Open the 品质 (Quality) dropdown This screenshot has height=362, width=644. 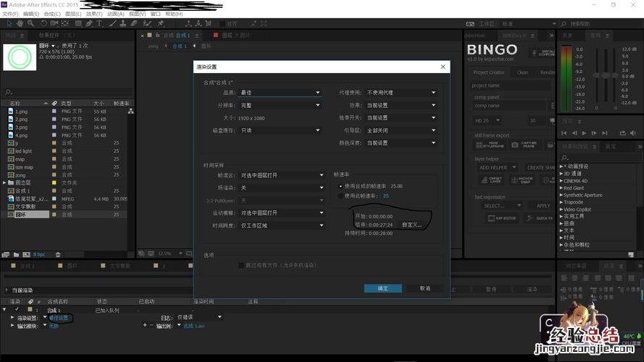pos(280,93)
